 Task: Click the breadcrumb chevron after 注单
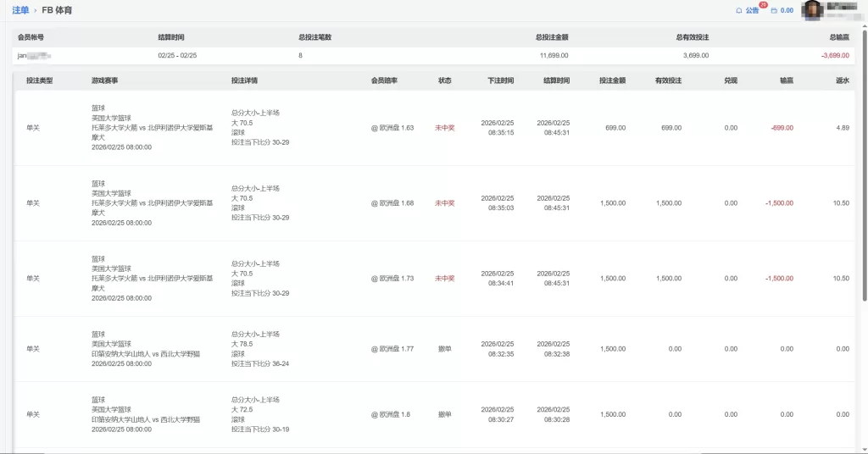click(x=35, y=10)
